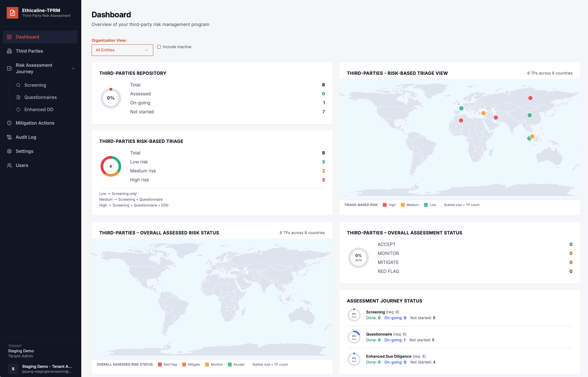Click the Red Flag legend swatch
This screenshot has width=588, height=377.
[x=160, y=364]
